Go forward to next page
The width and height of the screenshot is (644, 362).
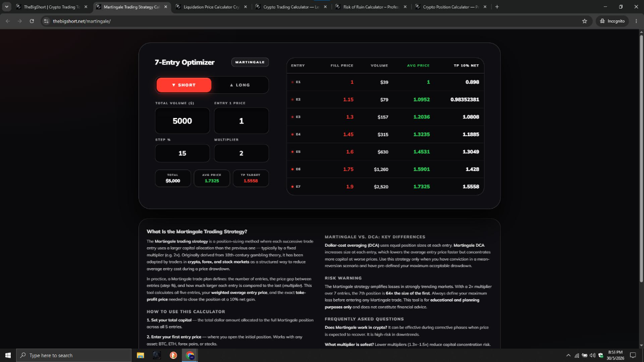pos(20,21)
